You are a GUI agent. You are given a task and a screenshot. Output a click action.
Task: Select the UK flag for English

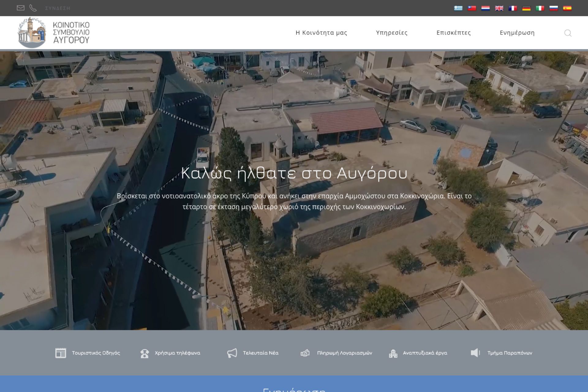point(499,8)
